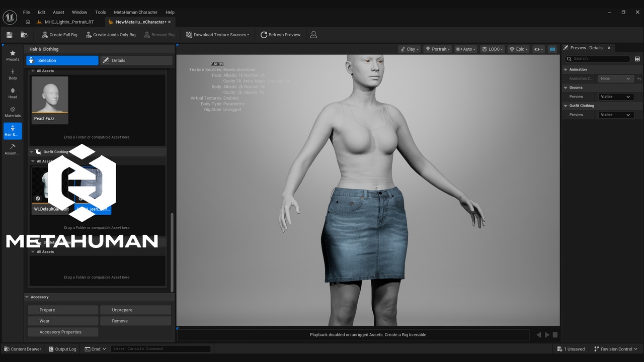Open the Help menu
This screenshot has height=362, width=644.
coord(170,12)
